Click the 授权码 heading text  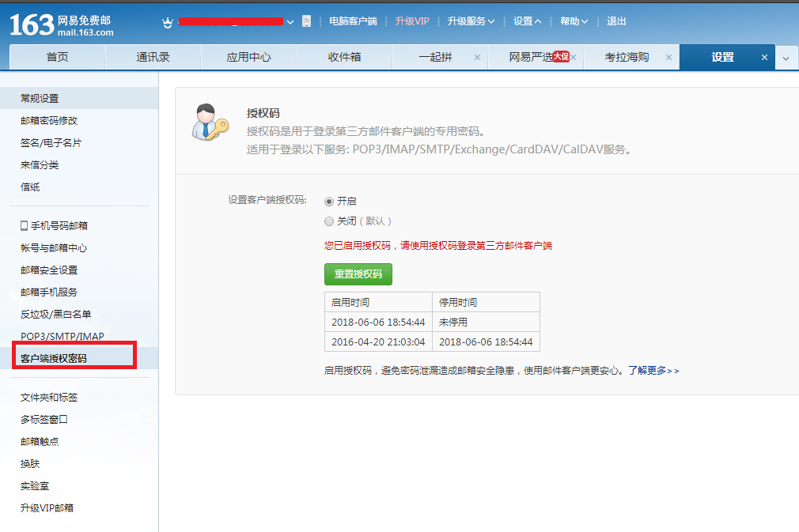pyautogui.click(x=263, y=113)
